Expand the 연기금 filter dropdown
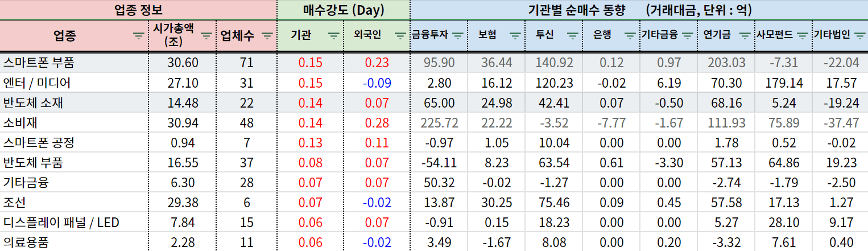This screenshot has height=251, width=868. (x=745, y=35)
